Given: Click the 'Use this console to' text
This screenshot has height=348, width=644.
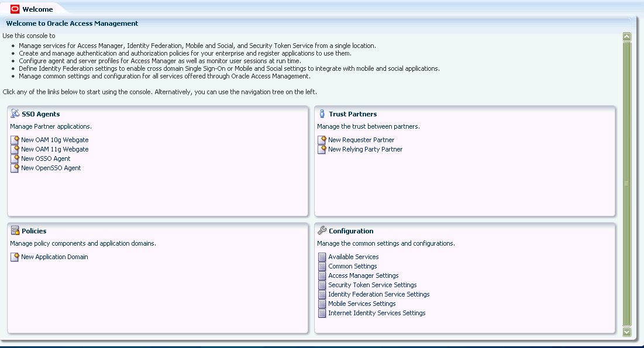Looking at the screenshot, I should (x=29, y=36).
